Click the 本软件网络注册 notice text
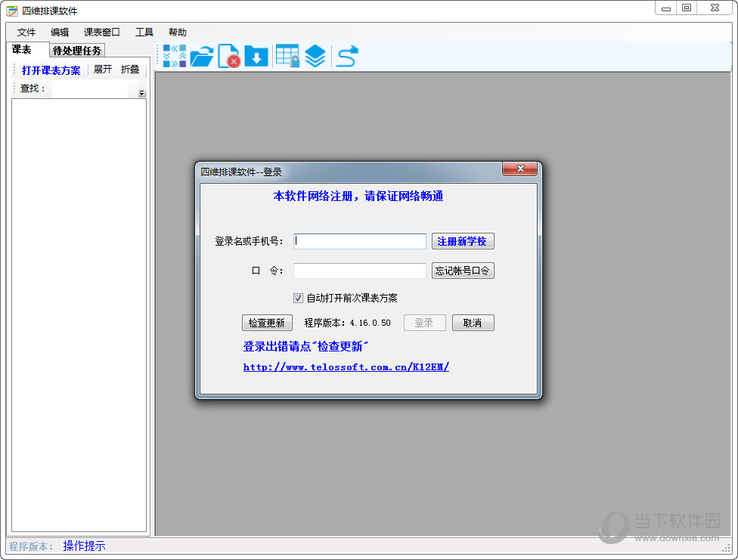The width and height of the screenshot is (738, 560). tap(358, 196)
